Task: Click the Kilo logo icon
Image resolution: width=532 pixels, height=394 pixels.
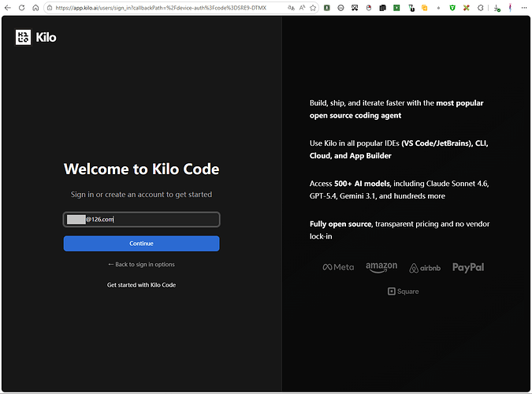Action: (23, 37)
